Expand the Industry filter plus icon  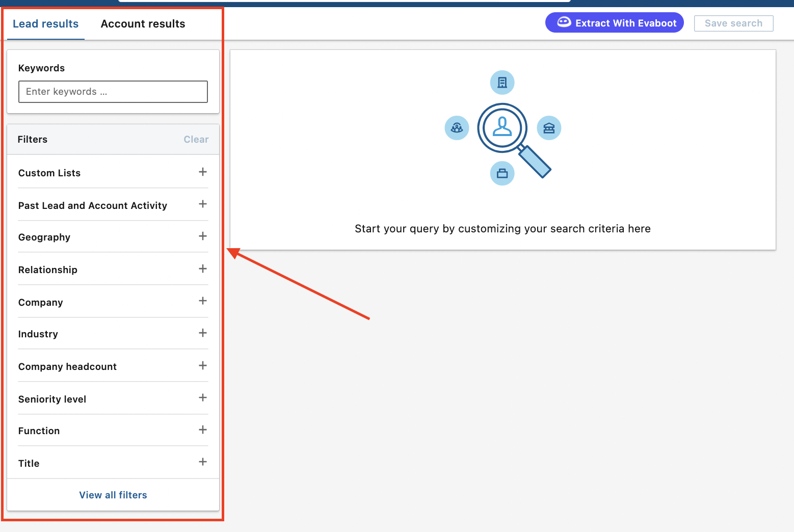pyautogui.click(x=203, y=333)
